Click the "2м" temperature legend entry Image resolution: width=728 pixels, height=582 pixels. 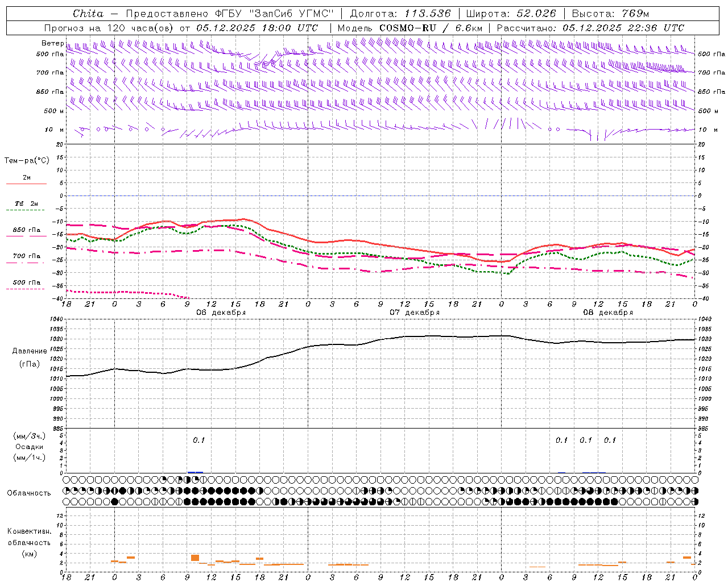[27, 178]
